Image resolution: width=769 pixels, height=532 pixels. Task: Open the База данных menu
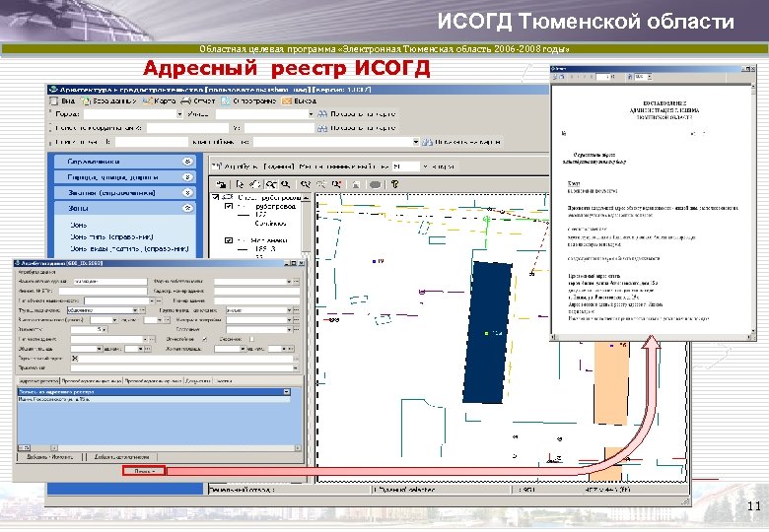coord(108,100)
